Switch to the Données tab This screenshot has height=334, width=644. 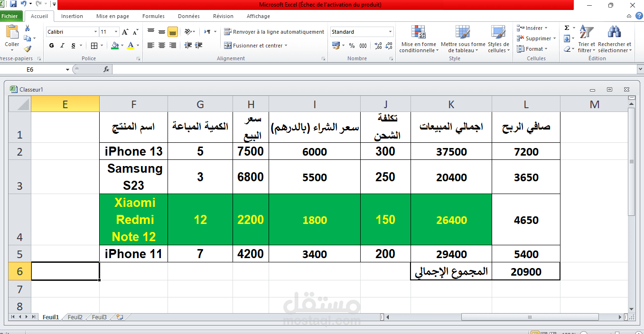click(189, 16)
